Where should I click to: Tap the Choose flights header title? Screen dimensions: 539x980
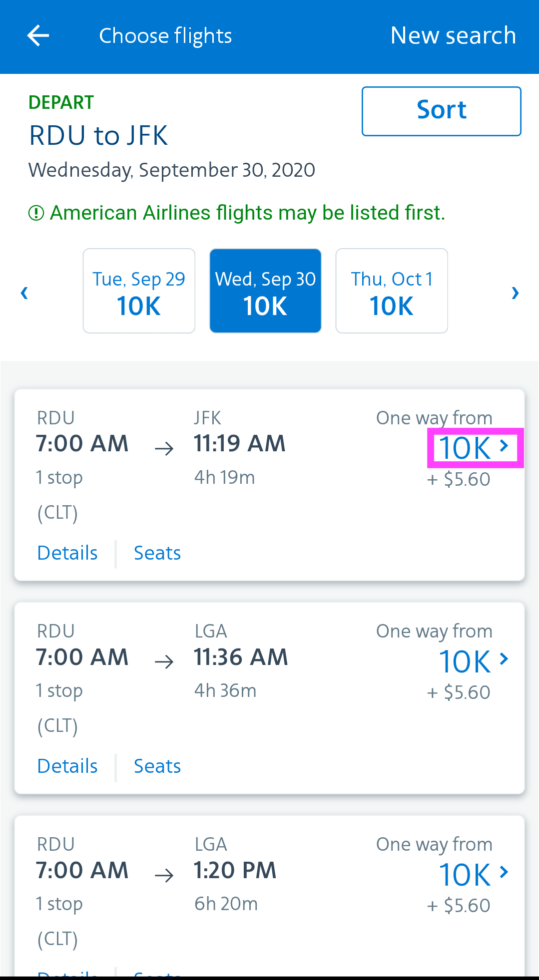(x=165, y=36)
